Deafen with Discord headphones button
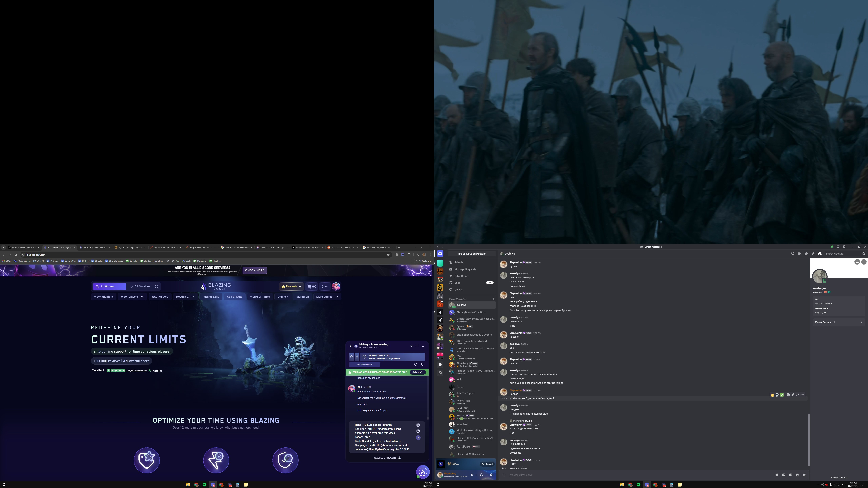Screen dimensions: 868x488 [481, 475]
